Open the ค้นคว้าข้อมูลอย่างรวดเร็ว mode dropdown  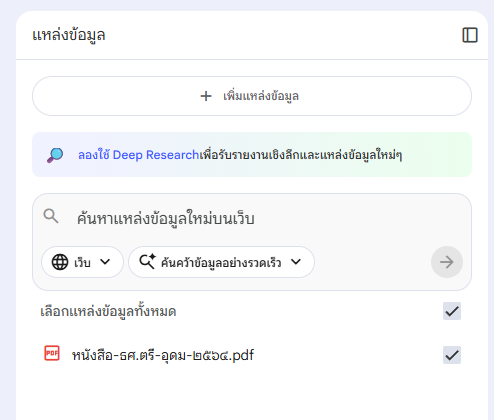(x=221, y=262)
